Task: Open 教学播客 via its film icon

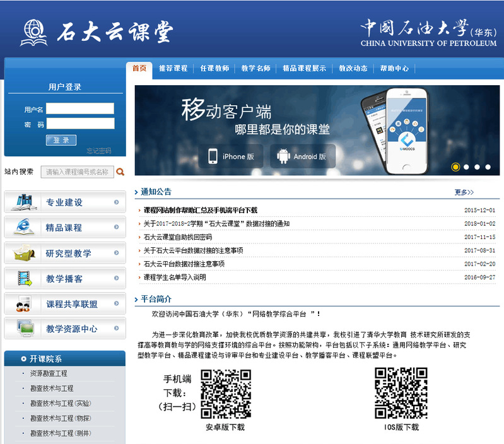Action: point(25,278)
